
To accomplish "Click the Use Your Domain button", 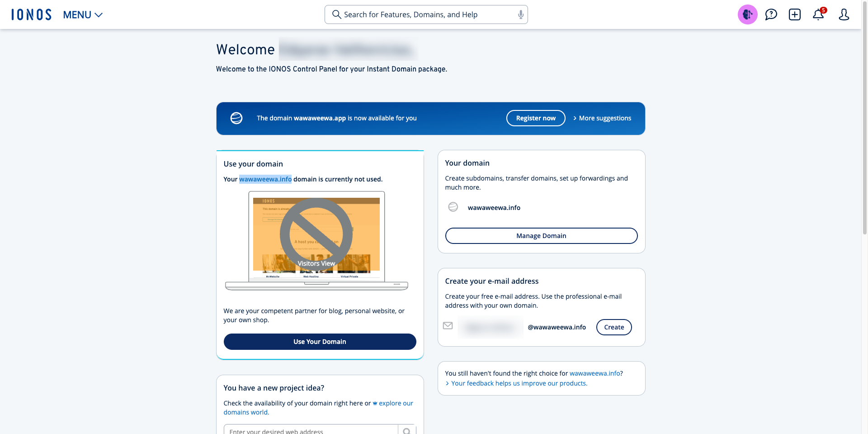I will pyautogui.click(x=320, y=342).
